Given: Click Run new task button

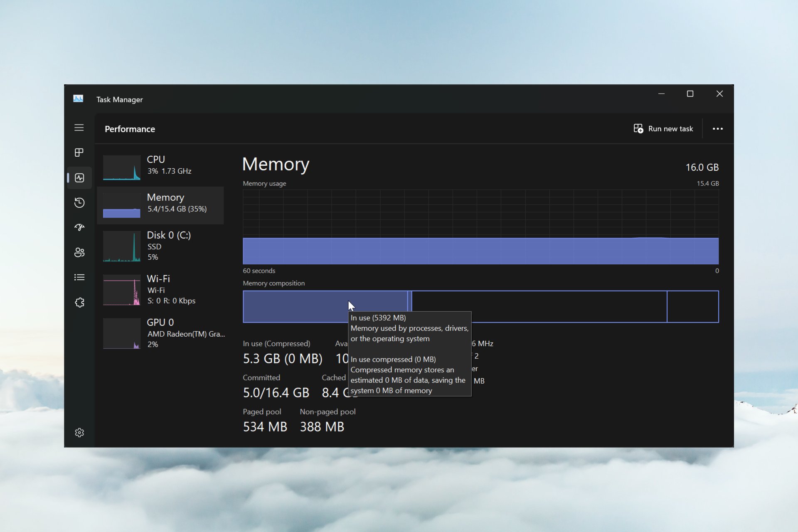Looking at the screenshot, I should click(663, 129).
